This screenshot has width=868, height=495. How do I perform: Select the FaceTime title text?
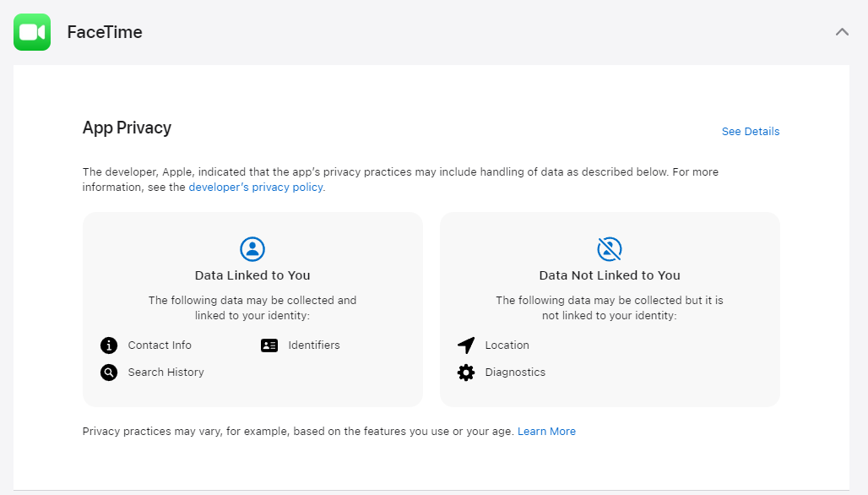(105, 32)
